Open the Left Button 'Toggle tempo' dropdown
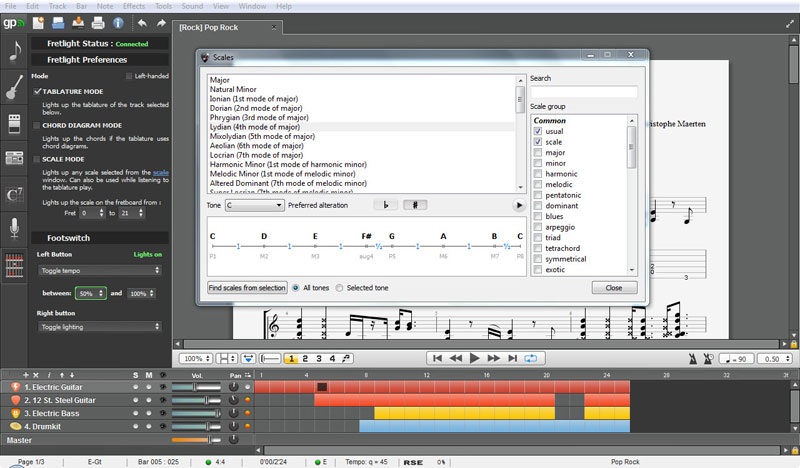 [x=99, y=270]
